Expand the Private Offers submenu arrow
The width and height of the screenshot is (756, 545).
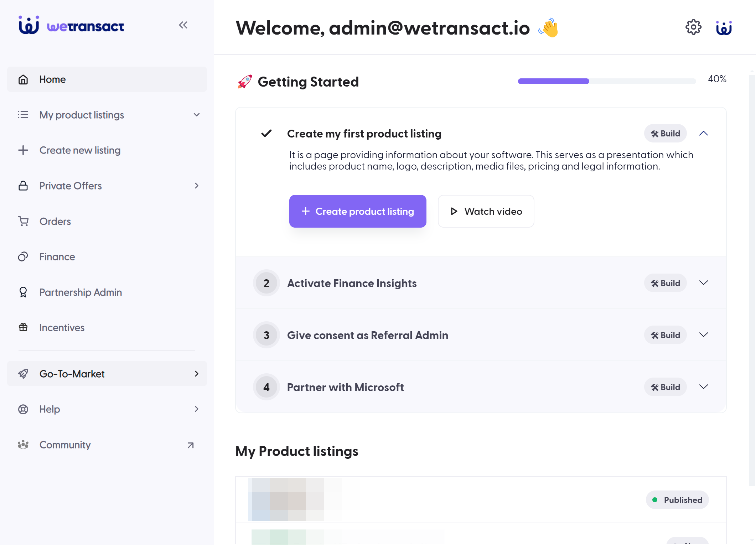197,186
